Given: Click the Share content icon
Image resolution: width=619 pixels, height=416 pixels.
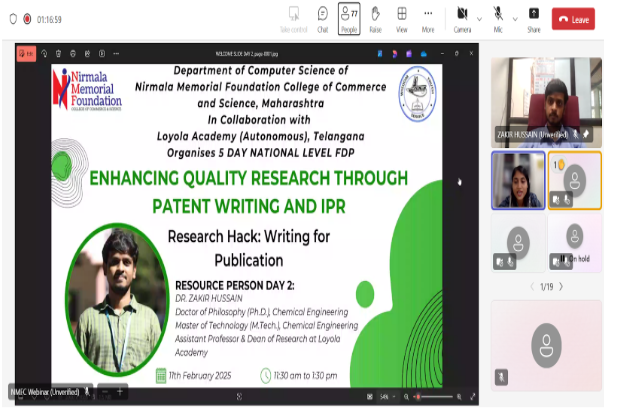Looking at the screenshot, I should (533, 17).
